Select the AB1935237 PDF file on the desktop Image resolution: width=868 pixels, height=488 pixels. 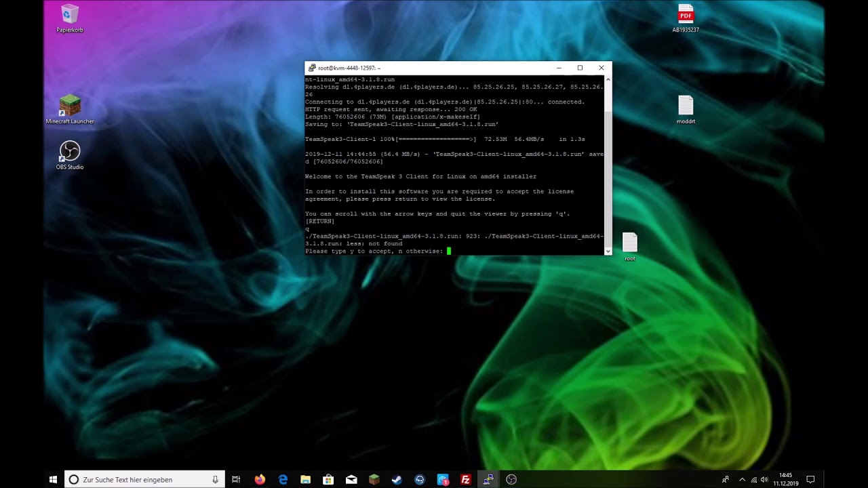click(x=686, y=19)
